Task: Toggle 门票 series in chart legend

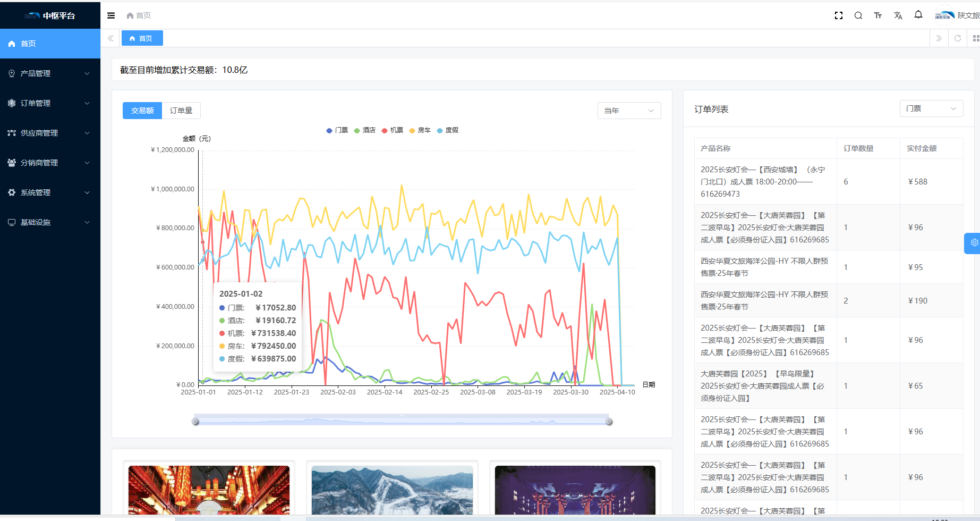Action: coord(337,130)
